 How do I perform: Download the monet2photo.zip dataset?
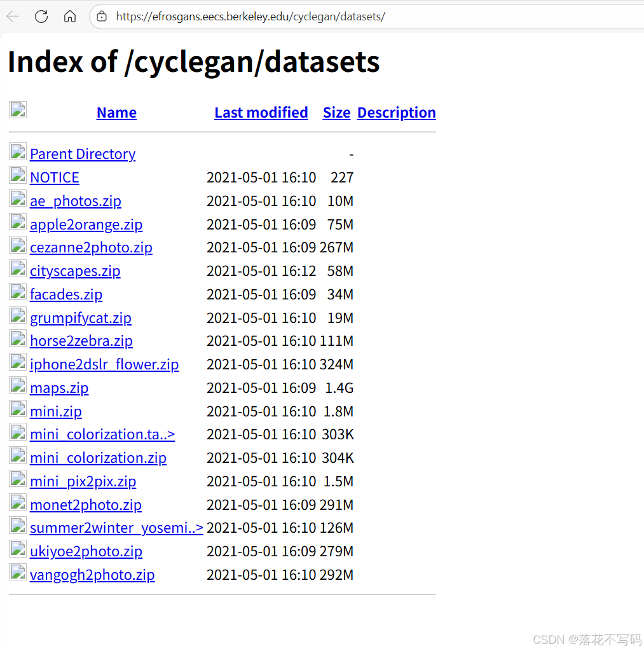(86, 504)
